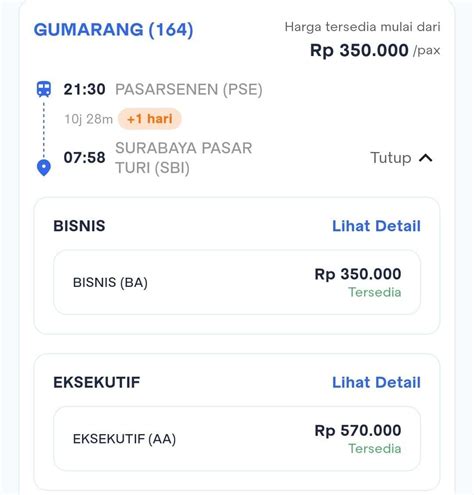Click the Tersedia status under Bisnis

pyautogui.click(x=375, y=292)
